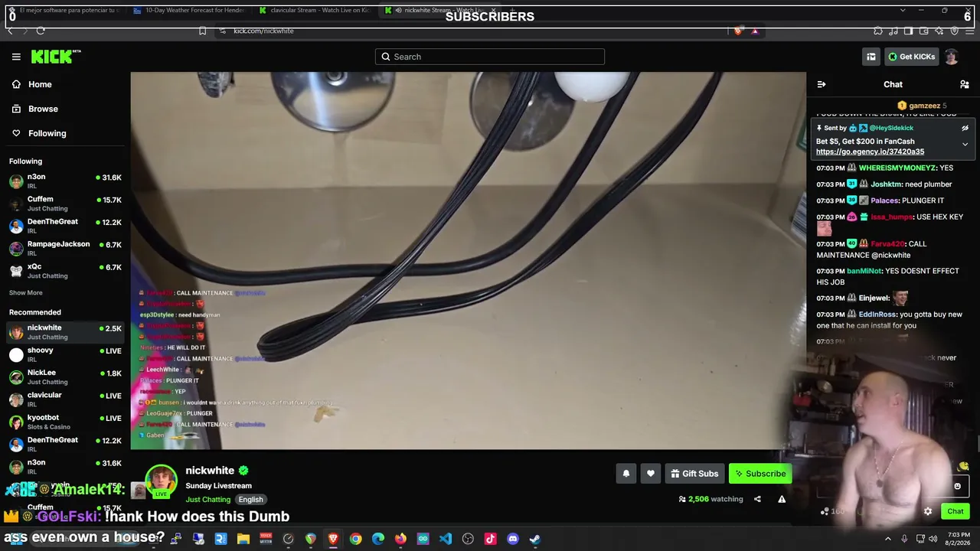Open the chat users list icon
This screenshot has width=980, height=551.
click(x=965, y=84)
